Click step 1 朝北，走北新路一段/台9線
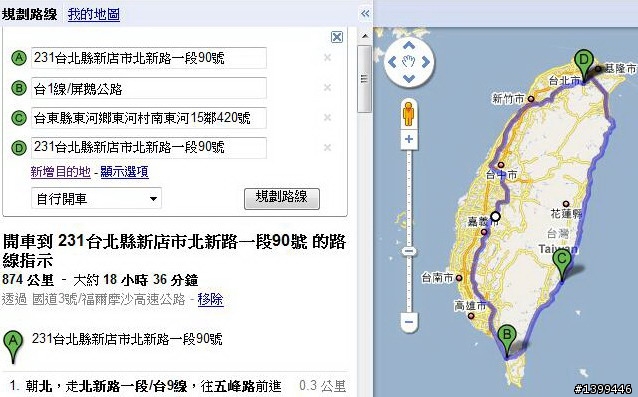 (x=153, y=386)
